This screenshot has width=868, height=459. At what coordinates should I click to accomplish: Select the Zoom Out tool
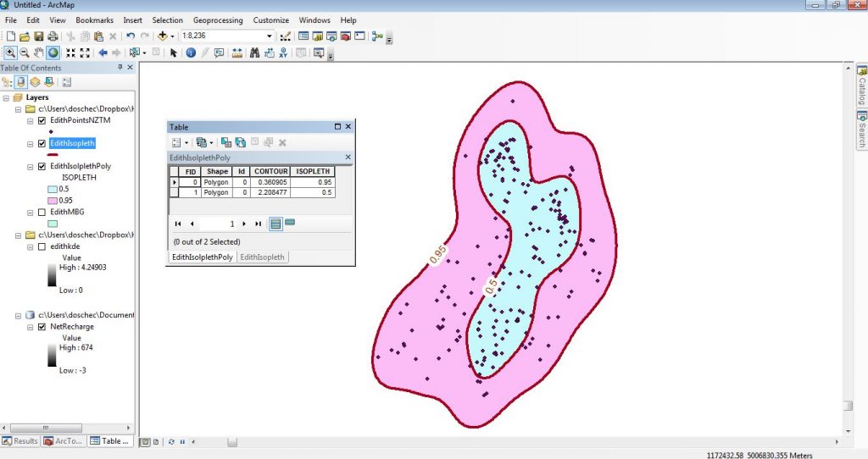click(x=25, y=53)
